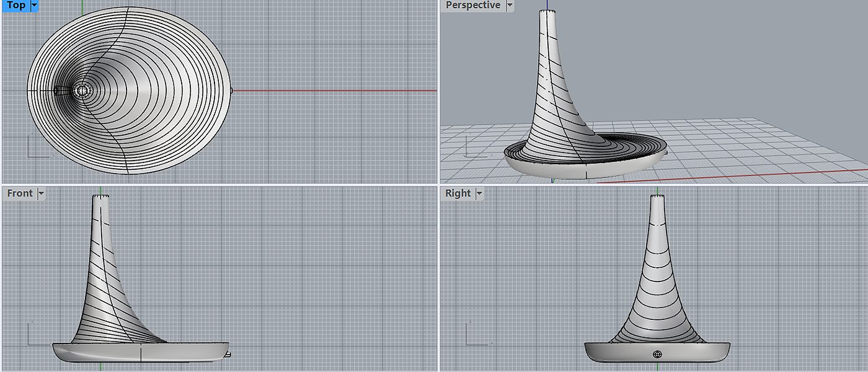
Task: Open the Top viewport dropdown arrow
Action: (34, 6)
